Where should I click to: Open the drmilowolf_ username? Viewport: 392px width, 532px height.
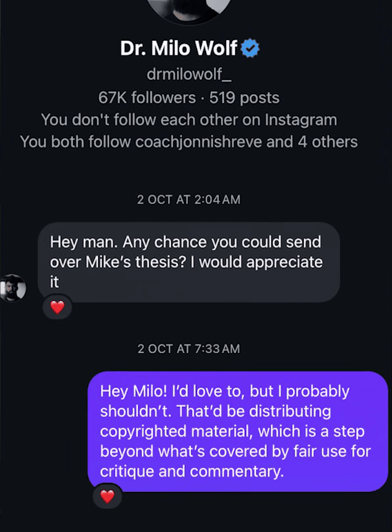189,74
